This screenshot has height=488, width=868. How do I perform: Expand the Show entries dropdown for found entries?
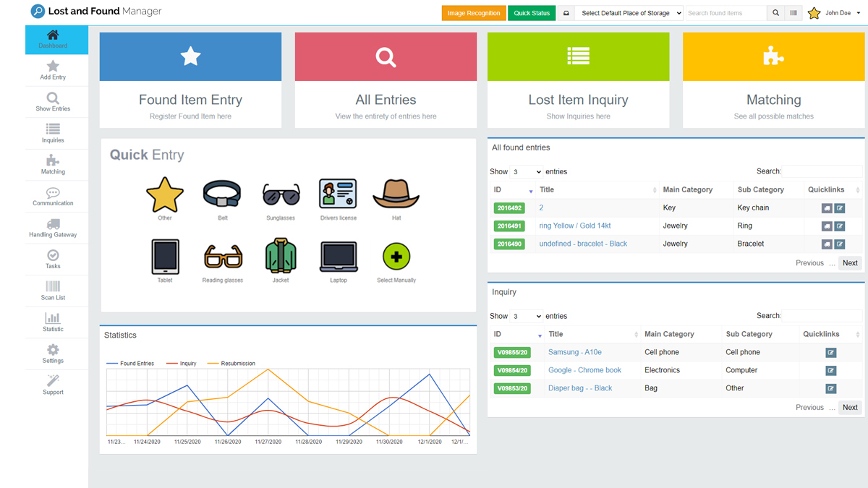point(526,172)
